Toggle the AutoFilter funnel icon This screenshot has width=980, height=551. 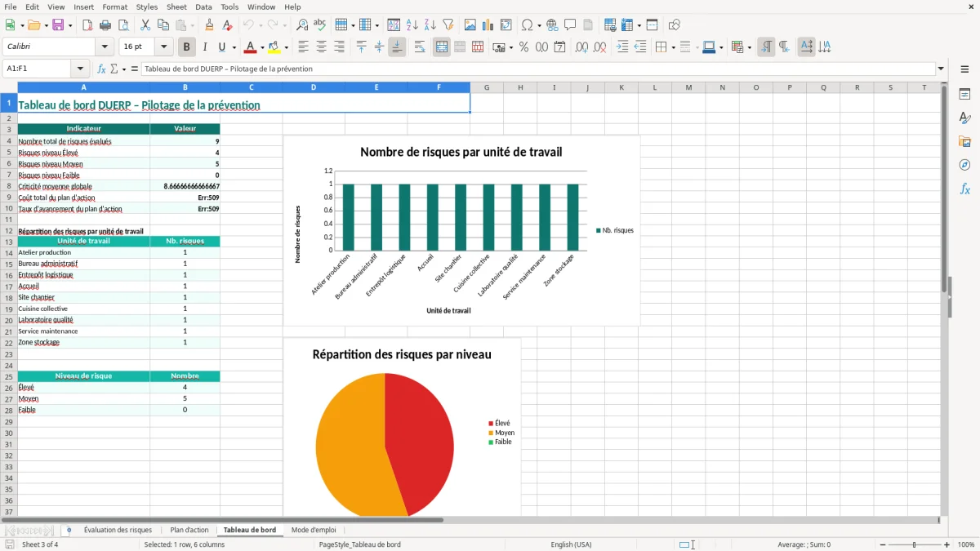pos(448,25)
